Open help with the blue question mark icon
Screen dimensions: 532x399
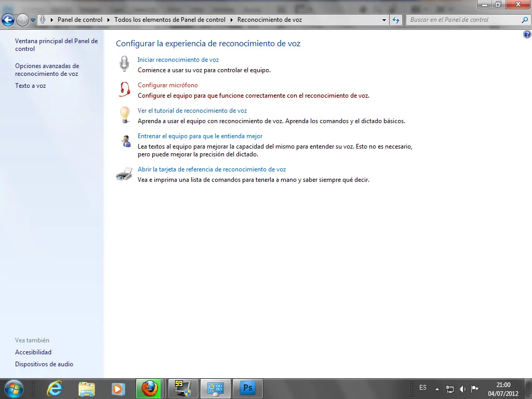coord(527,34)
